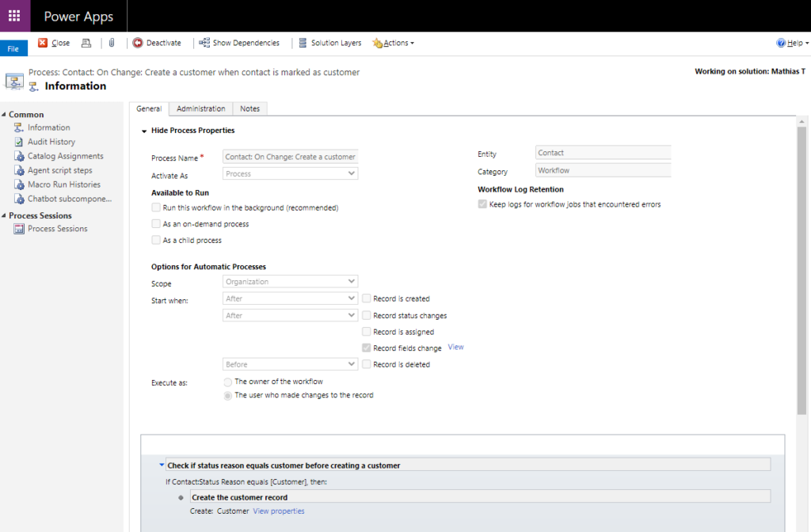
Task: Click the vertical scrollbar thumb
Action: tap(801, 271)
